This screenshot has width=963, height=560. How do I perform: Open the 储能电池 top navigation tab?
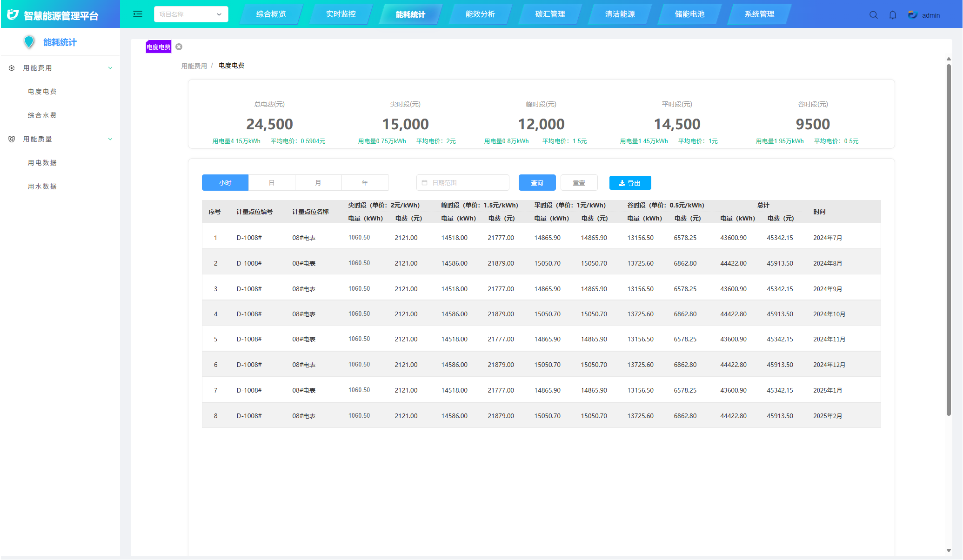(x=689, y=14)
